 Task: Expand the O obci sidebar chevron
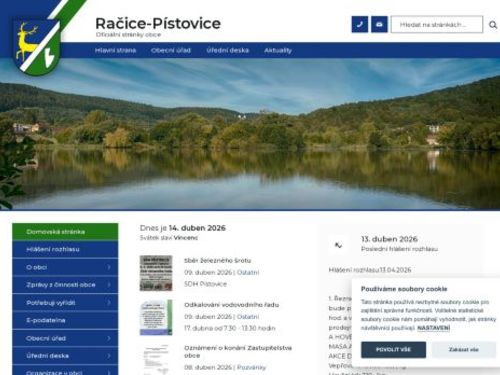[109, 267]
